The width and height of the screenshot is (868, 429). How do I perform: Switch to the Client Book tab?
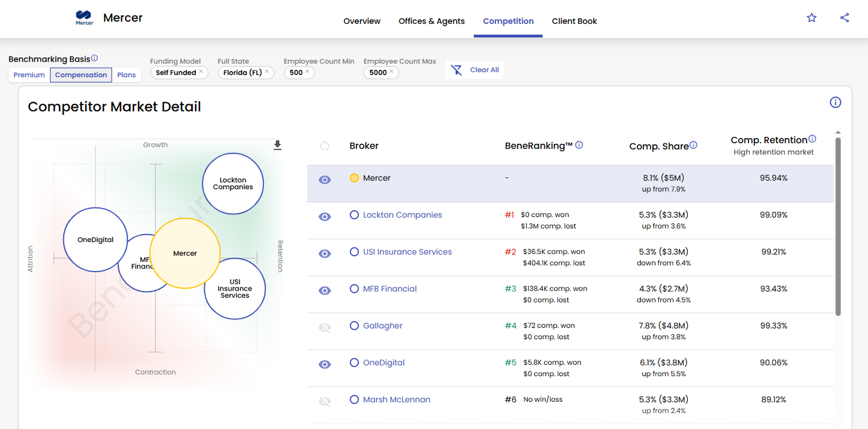(574, 21)
